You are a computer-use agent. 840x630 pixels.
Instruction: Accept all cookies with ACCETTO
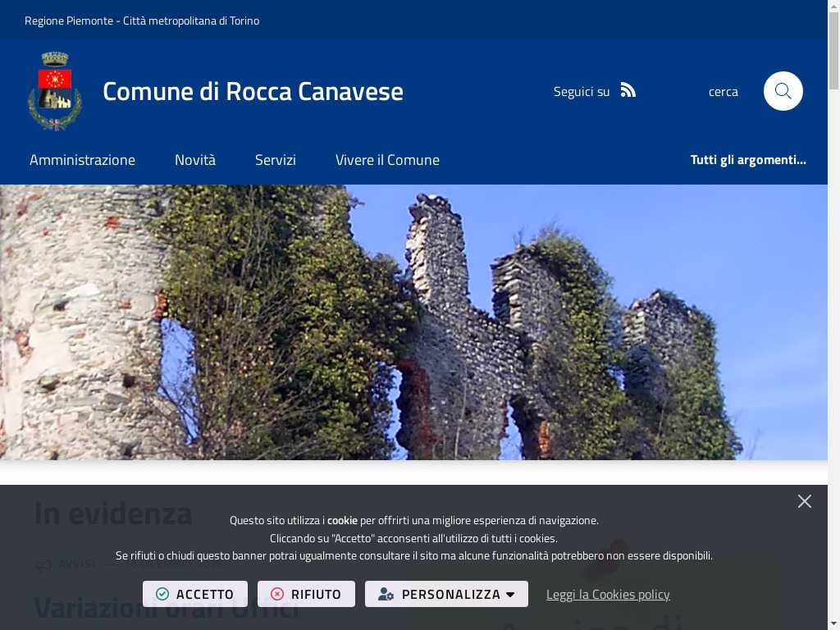pyautogui.click(x=195, y=594)
